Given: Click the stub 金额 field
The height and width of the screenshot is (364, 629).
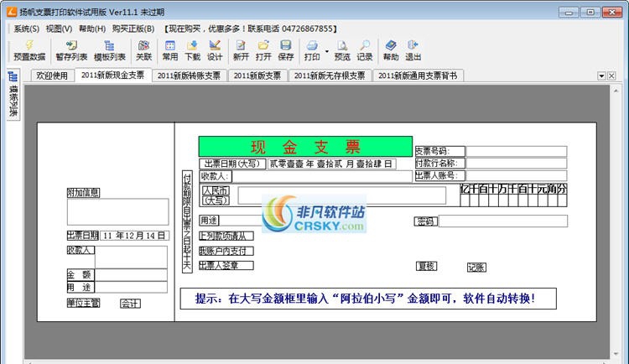Looking at the screenshot, I should 131,275.
